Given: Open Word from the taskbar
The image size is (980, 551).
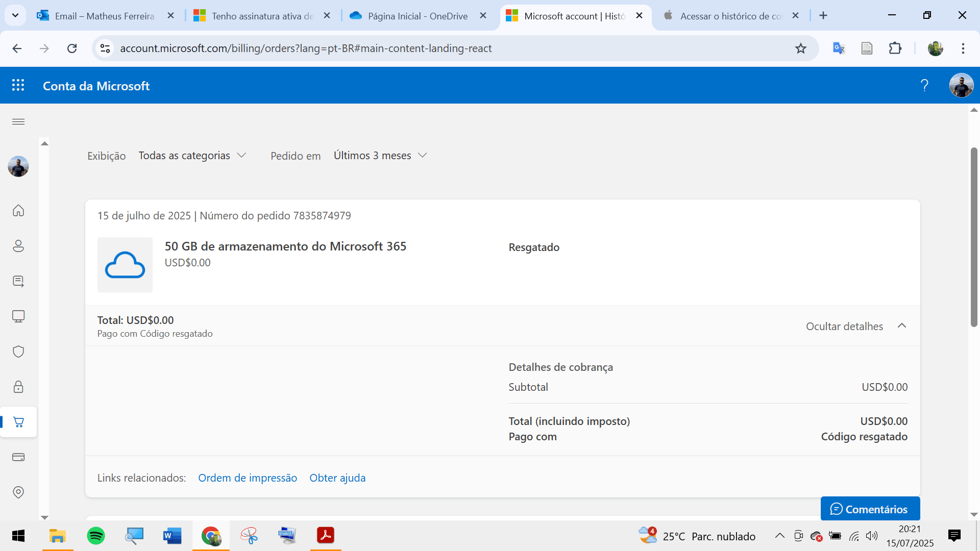Looking at the screenshot, I should (173, 536).
